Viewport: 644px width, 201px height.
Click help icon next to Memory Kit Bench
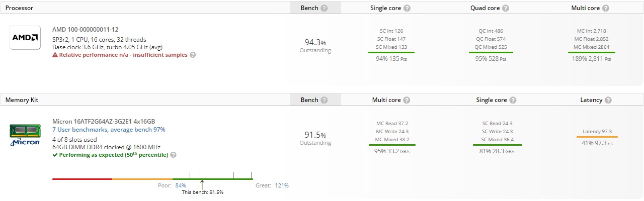click(x=325, y=100)
